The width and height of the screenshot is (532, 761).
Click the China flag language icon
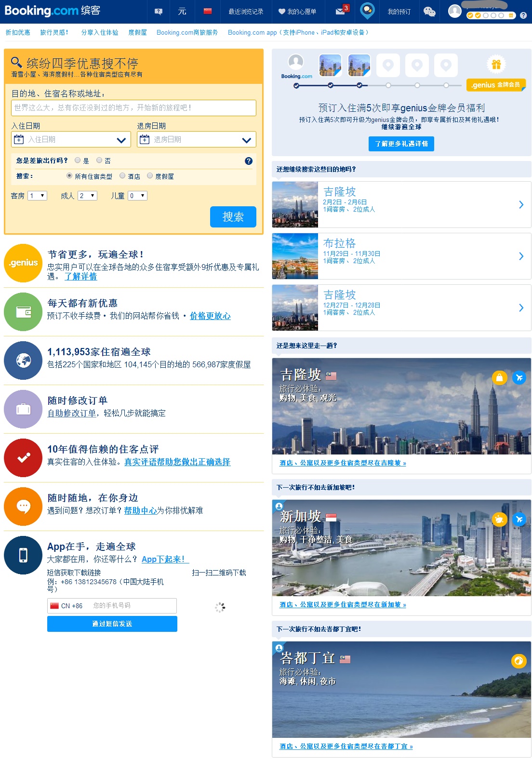coord(208,11)
